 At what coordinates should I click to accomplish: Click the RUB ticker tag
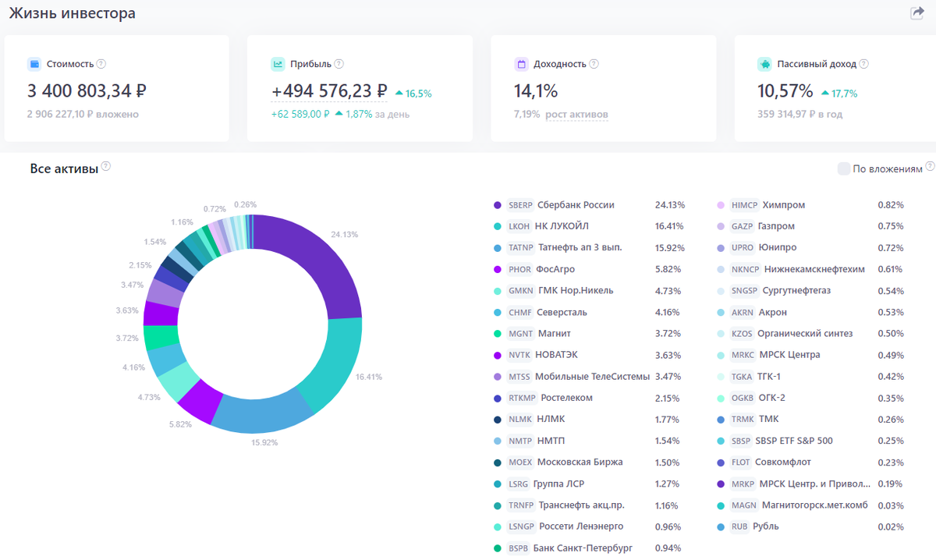(739, 526)
